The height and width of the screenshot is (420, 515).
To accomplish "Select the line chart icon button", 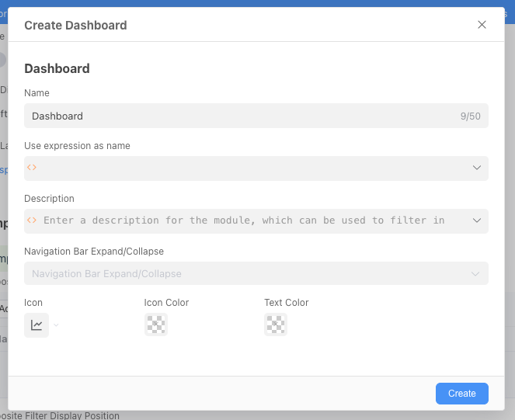I will tap(37, 325).
